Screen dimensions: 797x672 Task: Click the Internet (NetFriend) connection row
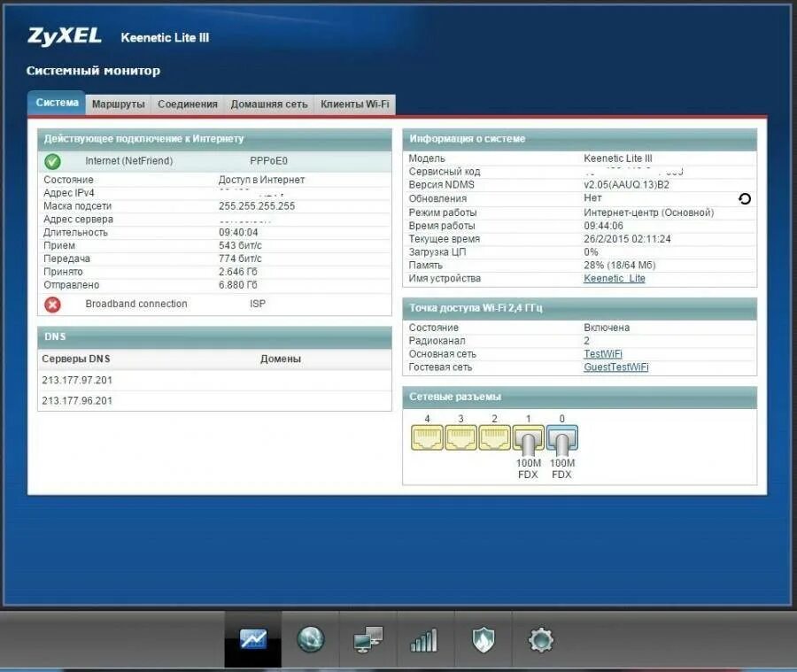(214, 161)
